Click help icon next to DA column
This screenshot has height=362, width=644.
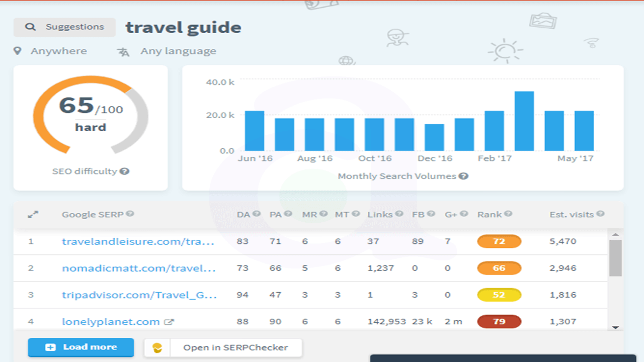coord(257,214)
